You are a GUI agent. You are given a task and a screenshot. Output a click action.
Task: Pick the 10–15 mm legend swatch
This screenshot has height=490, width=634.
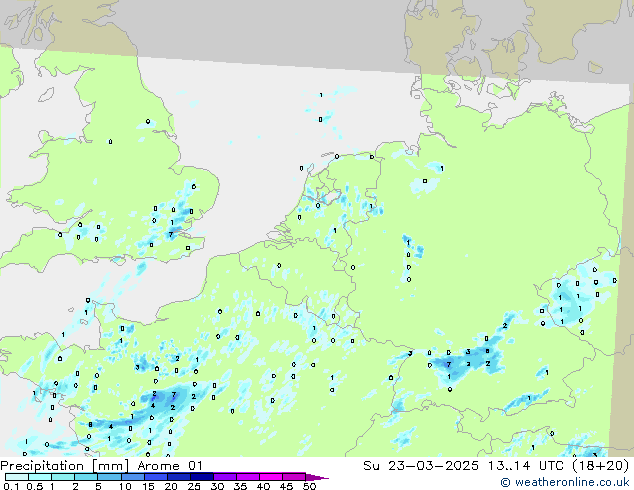tap(132, 477)
